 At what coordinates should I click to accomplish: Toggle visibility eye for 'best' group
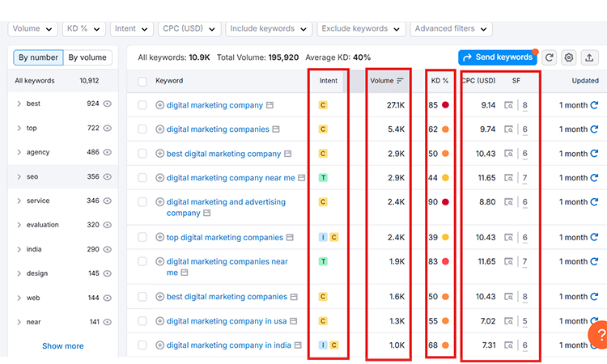pos(108,104)
